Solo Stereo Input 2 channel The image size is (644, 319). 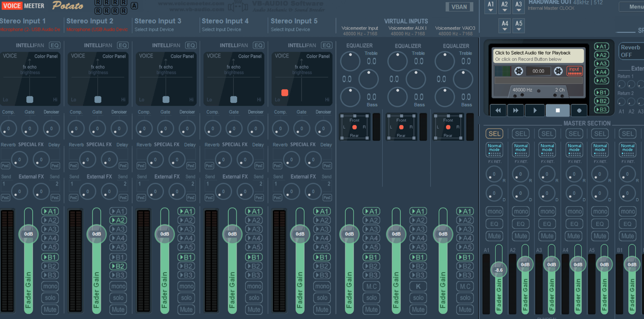coord(118,298)
